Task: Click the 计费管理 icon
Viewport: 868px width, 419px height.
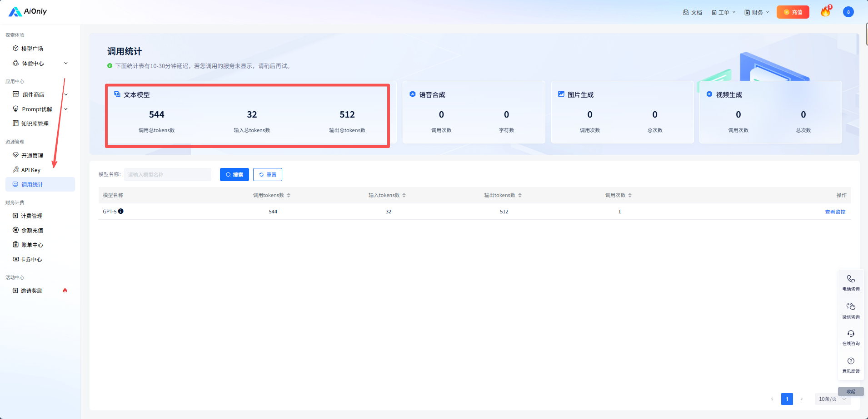Action: click(15, 216)
